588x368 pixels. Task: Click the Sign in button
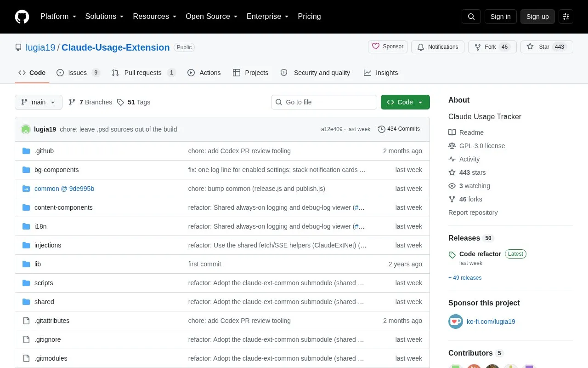500,17
